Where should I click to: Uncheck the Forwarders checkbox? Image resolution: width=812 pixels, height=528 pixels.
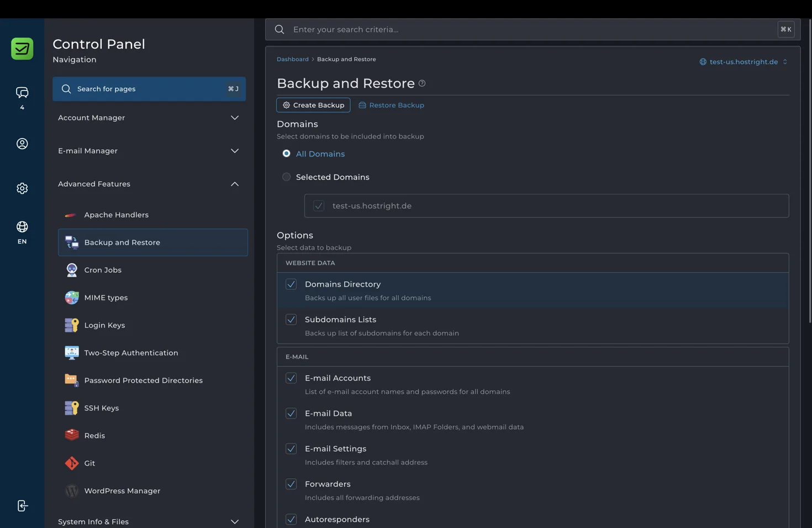pos(291,484)
